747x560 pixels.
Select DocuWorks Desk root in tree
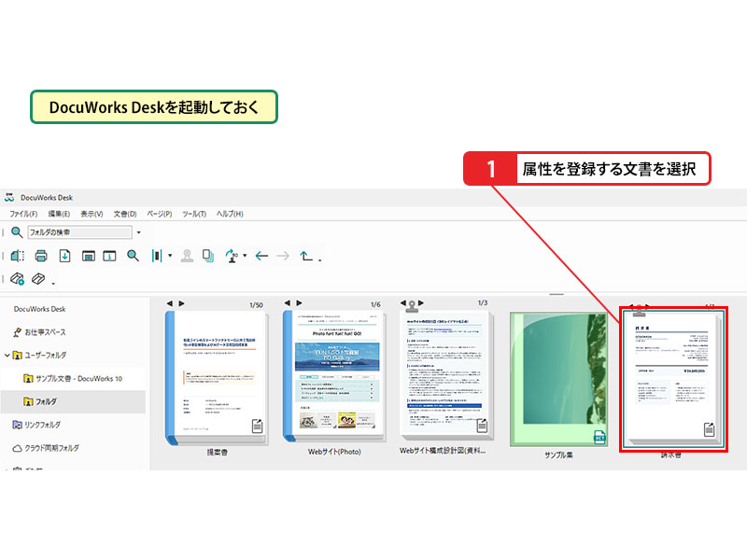tap(39, 309)
